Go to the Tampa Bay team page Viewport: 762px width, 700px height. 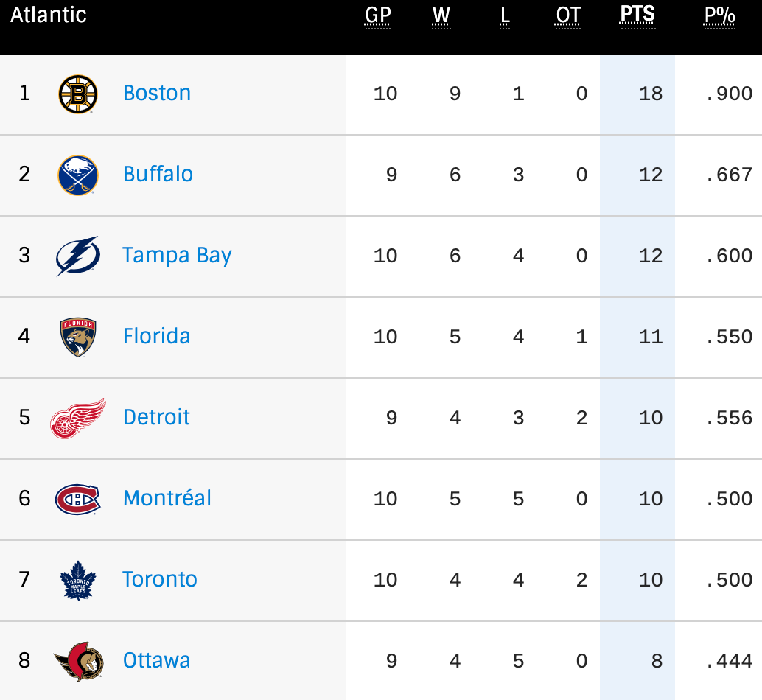point(177,256)
